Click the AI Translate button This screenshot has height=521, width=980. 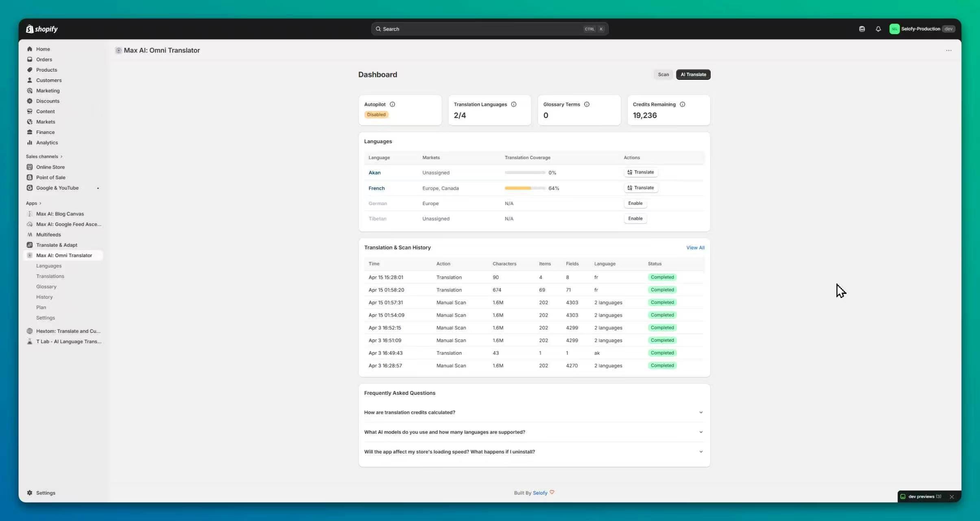693,74
